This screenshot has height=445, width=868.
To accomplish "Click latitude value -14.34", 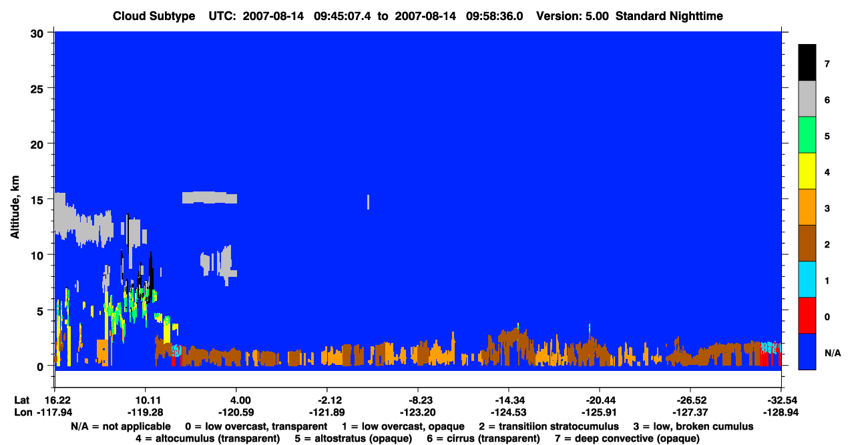I will [x=509, y=400].
